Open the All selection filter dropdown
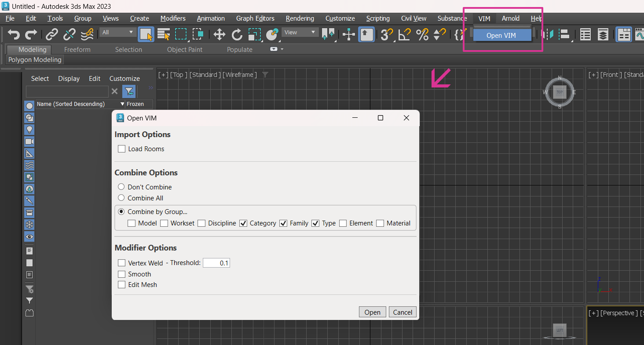 tap(118, 32)
